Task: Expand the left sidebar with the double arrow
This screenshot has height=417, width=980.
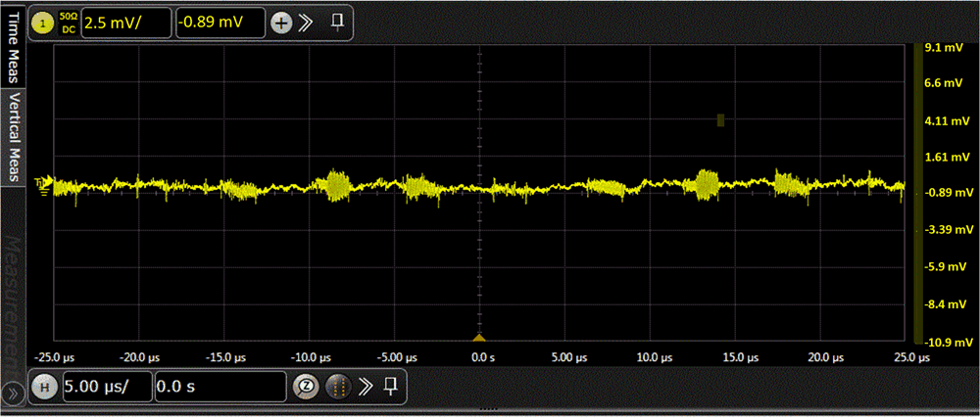Action: tap(12, 392)
